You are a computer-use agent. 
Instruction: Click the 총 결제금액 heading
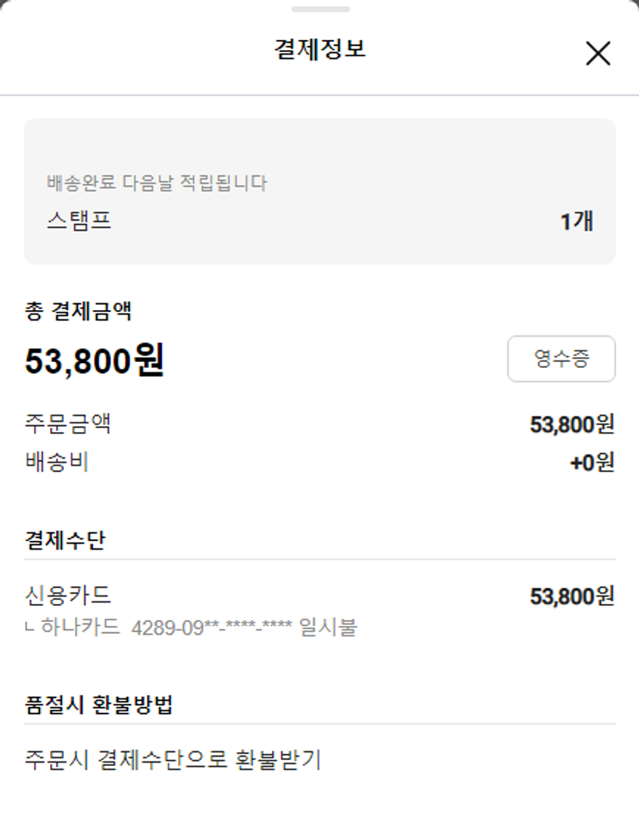tap(78, 311)
